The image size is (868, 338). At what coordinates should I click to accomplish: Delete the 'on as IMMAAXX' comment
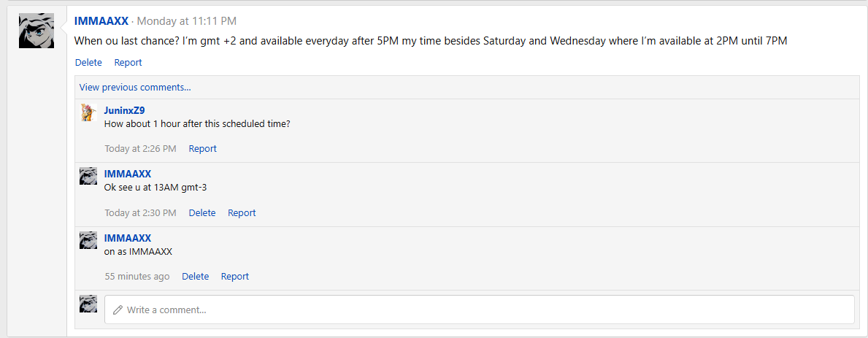click(x=195, y=277)
